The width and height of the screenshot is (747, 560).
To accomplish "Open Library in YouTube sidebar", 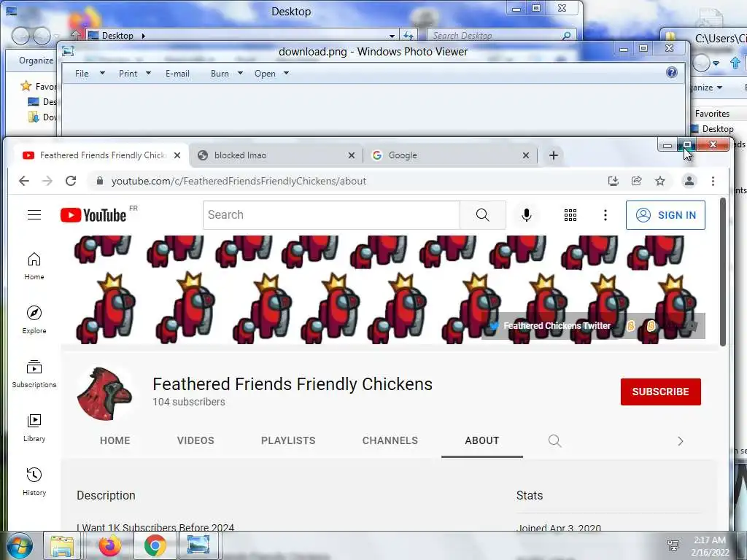I will point(34,428).
